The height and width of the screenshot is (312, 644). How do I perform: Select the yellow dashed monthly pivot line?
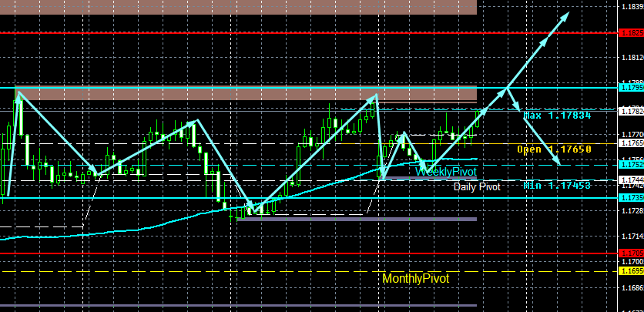(x=309, y=271)
